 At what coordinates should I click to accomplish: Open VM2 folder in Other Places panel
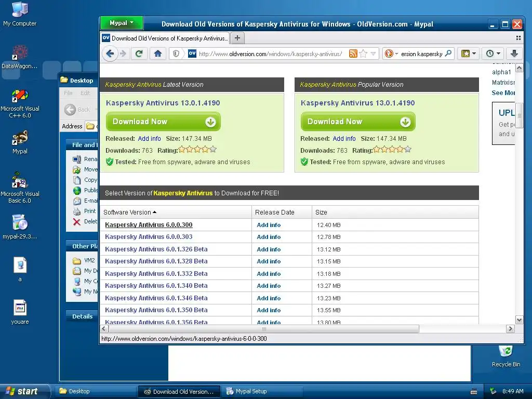point(84,260)
